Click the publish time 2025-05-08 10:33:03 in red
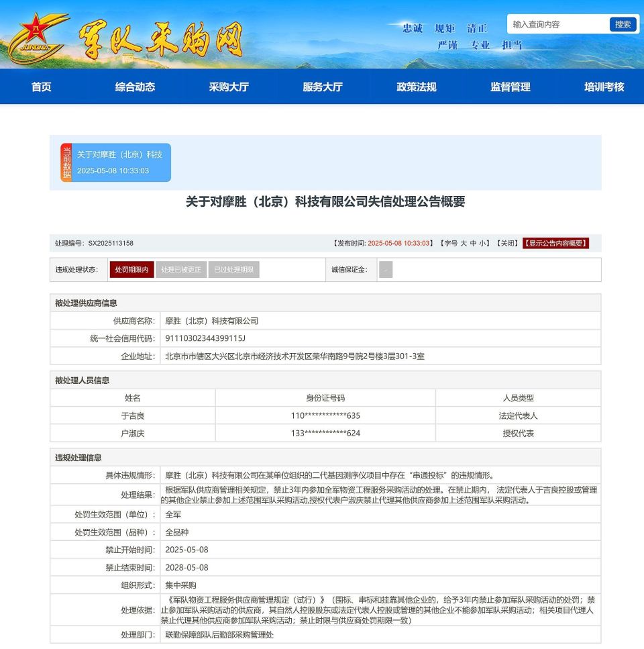Viewport: 644px width, 649px height. 398,244
